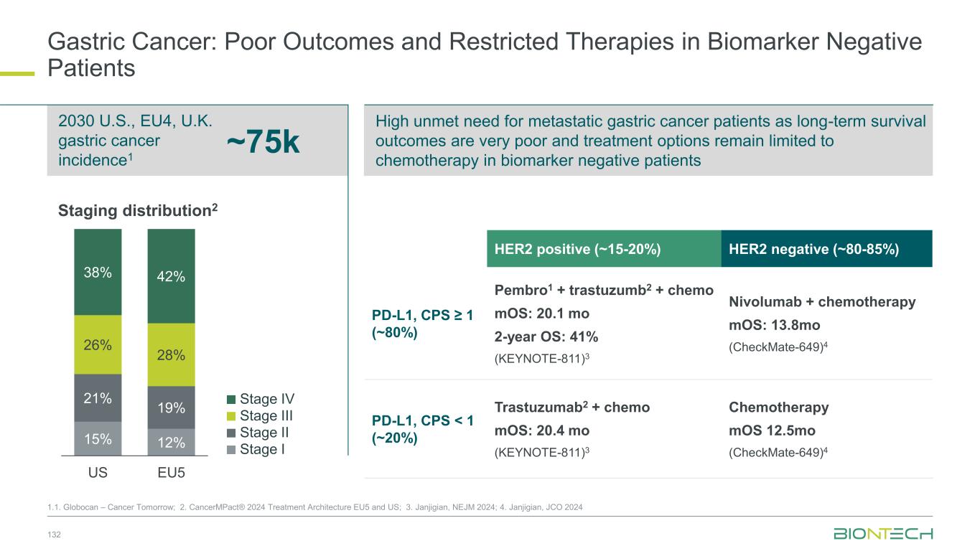The image size is (980, 551).
Task: Click the HER2 negative column header
Action: 826,249
